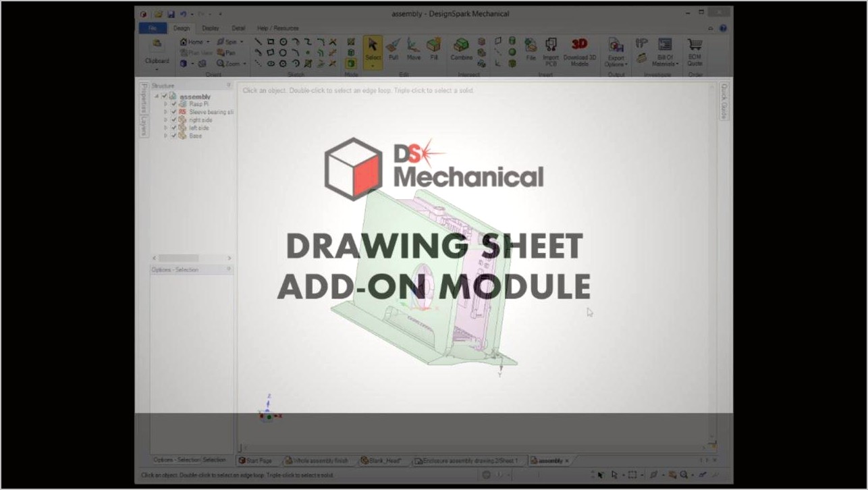868x490 pixels.
Task: Toggle the assembly root checkbox
Action: 164,97
